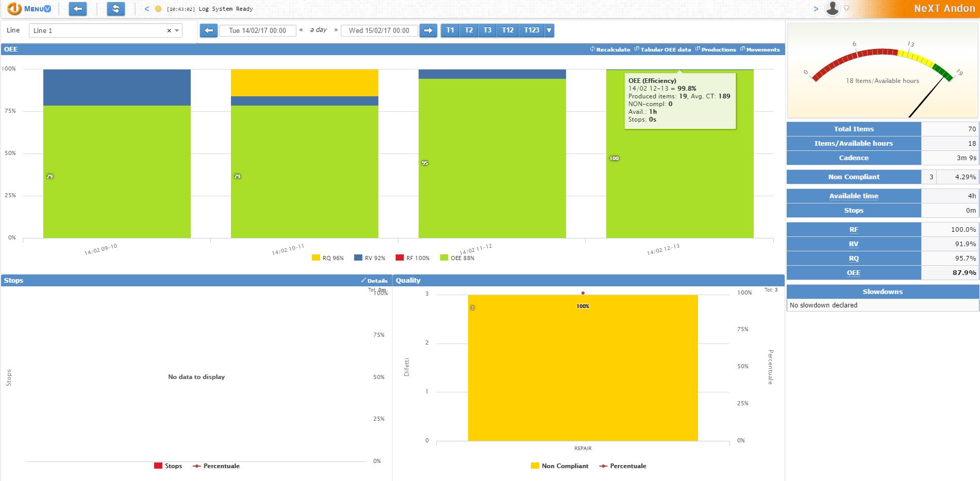Open Tabular OEE data link
This screenshot has height=481, width=980.
point(665,49)
